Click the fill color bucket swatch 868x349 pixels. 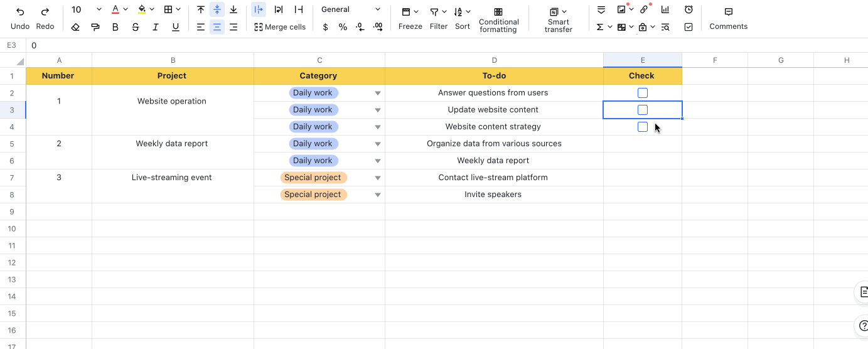142,9
